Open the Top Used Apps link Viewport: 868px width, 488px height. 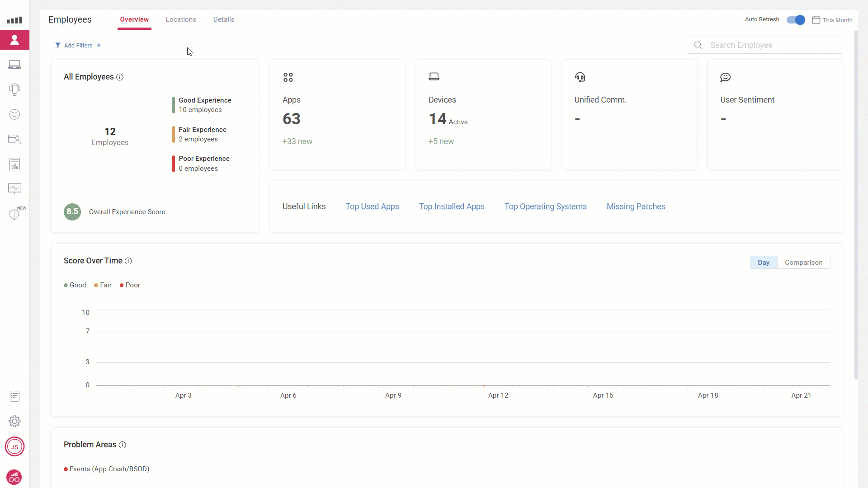coord(372,206)
